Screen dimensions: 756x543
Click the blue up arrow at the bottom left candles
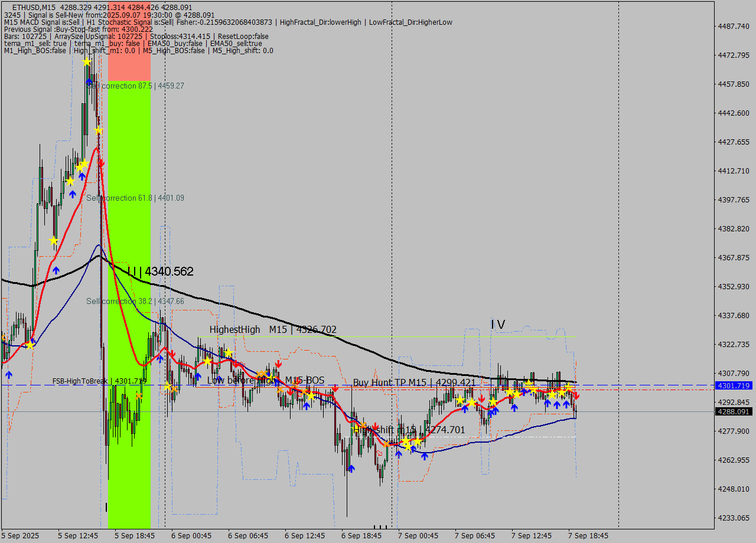pos(9,374)
